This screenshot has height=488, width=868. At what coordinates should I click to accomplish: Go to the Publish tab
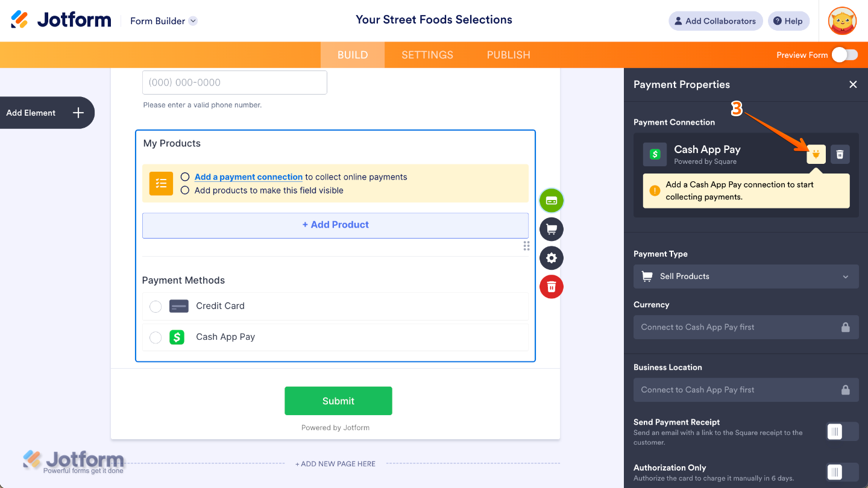(x=508, y=55)
